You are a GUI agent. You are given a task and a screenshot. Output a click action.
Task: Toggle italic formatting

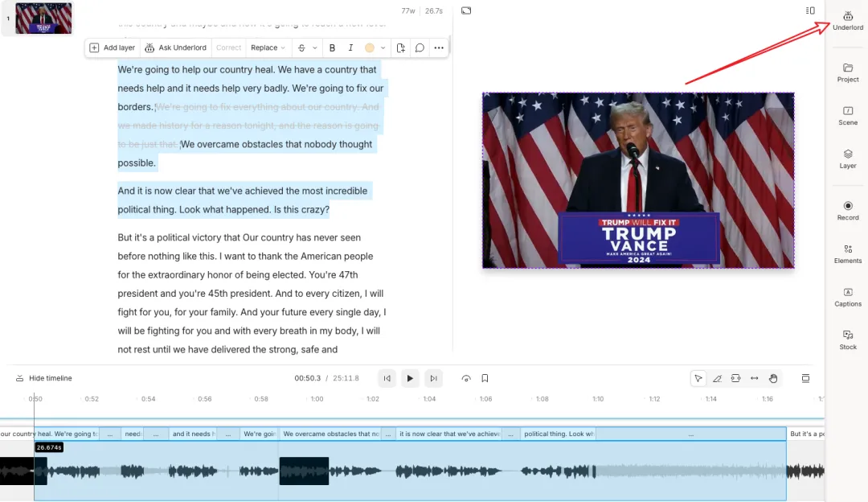point(350,47)
